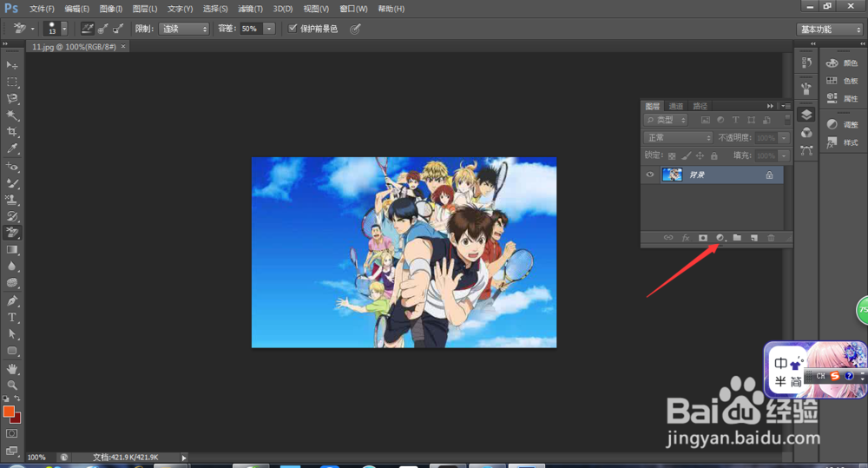This screenshot has height=468, width=868.
Task: Select the Magic Wand tool
Action: 11,115
